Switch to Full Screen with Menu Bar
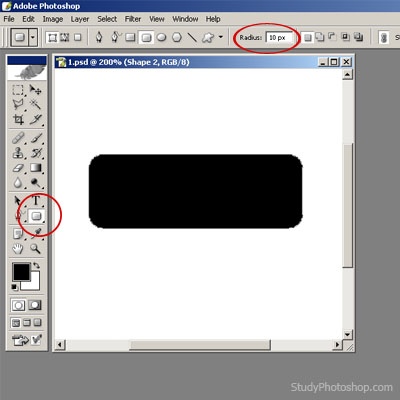The width and height of the screenshot is (400, 400). [27, 323]
